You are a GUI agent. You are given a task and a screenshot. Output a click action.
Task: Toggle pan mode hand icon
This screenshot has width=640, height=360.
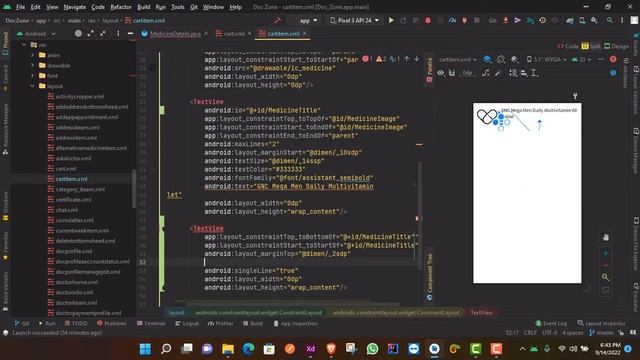click(606, 237)
